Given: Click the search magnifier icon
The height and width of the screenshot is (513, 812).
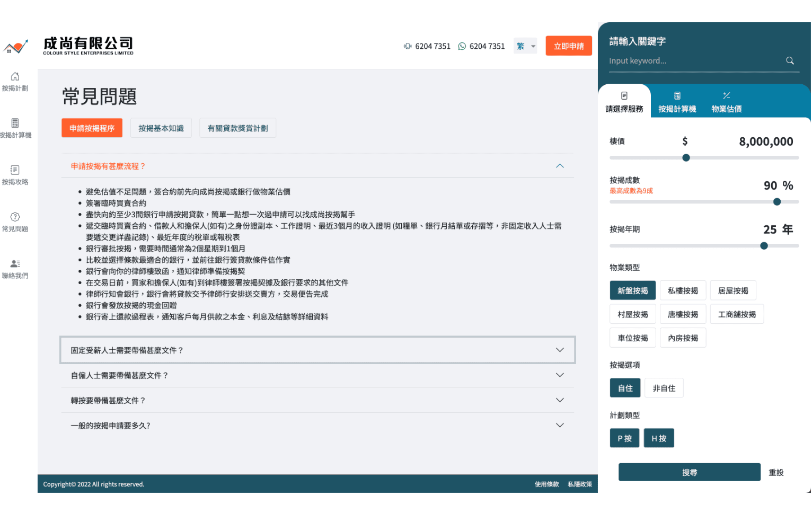Looking at the screenshot, I should pyautogui.click(x=790, y=61).
